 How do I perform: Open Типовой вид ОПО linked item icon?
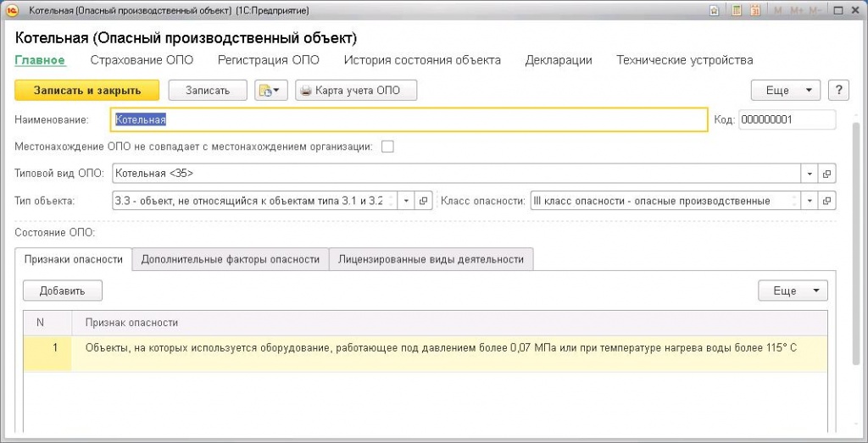click(x=826, y=173)
